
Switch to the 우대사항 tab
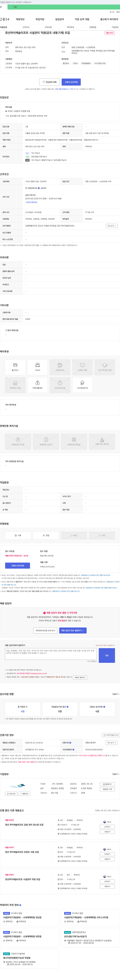point(48,27)
